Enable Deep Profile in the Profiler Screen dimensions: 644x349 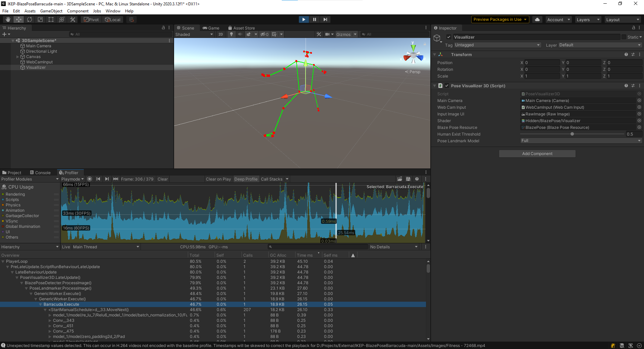click(x=246, y=179)
